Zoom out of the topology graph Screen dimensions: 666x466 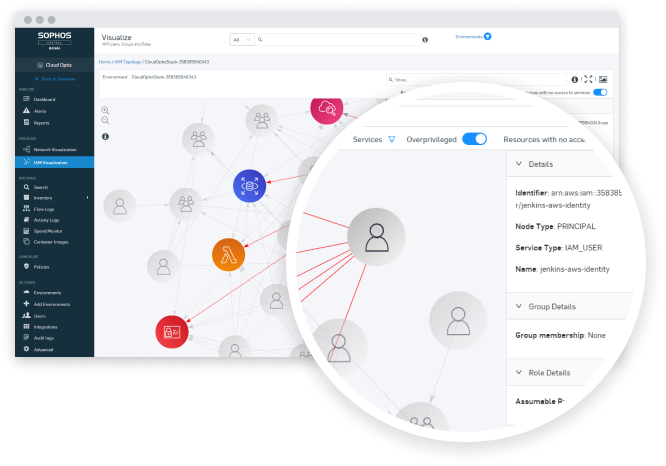105,121
